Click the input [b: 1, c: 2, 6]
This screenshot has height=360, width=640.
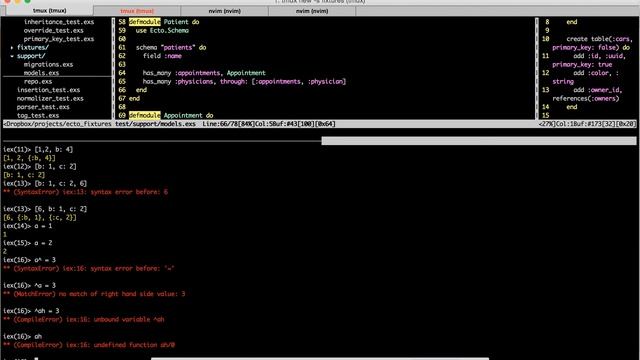point(60,184)
